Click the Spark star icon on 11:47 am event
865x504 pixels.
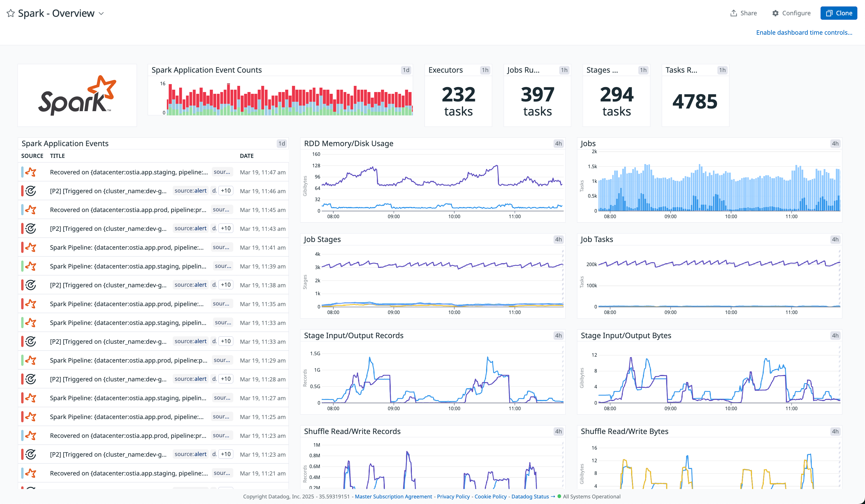point(31,172)
